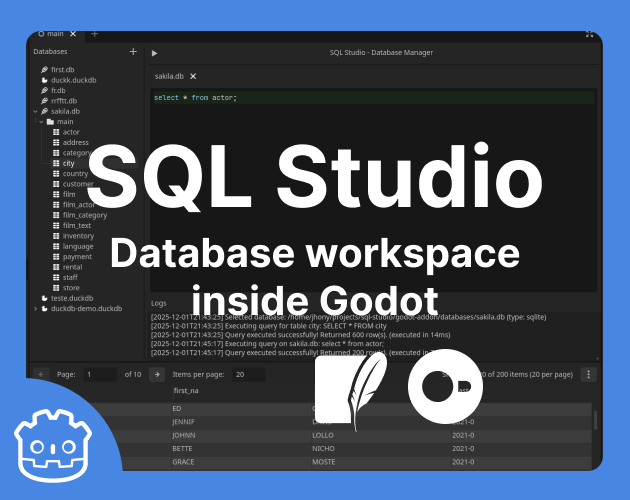
Task: Click the main schema folder icon
Action: tap(50, 122)
